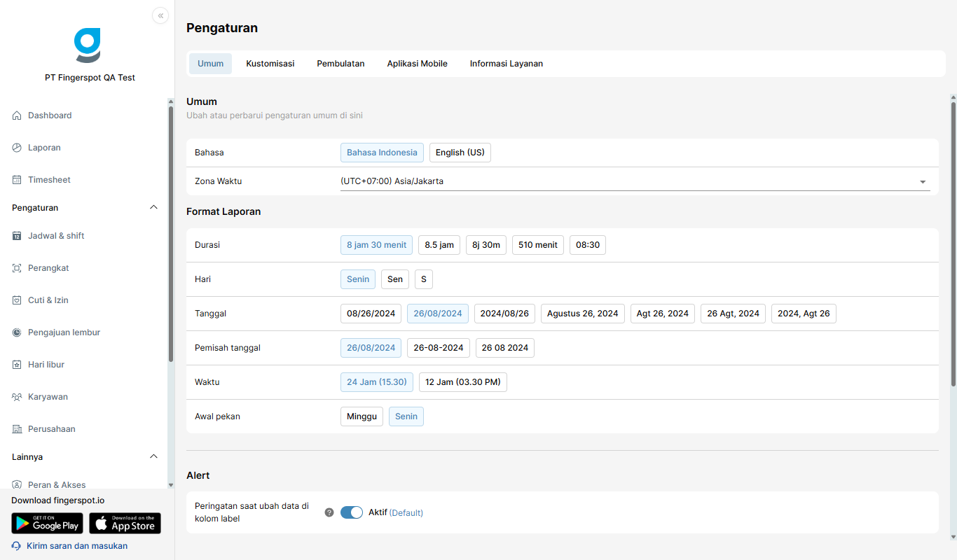Image resolution: width=957 pixels, height=560 pixels.
Task: Choose 12 Jam (03.30 PM) time format
Action: coord(463,382)
